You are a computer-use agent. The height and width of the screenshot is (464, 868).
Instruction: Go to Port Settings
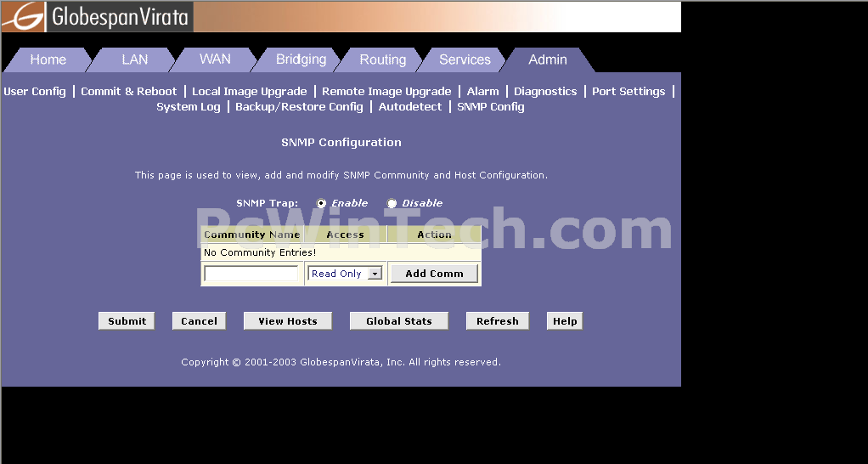(628, 92)
